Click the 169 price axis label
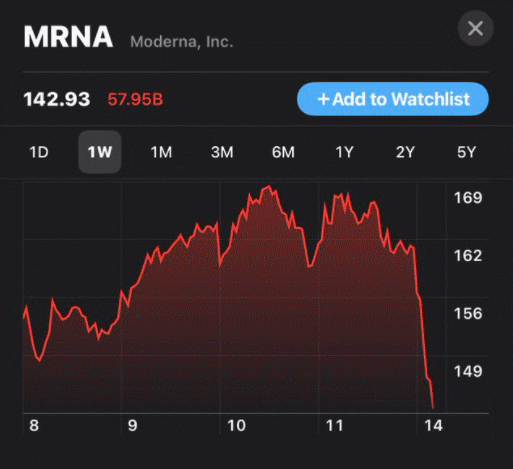 (468, 198)
